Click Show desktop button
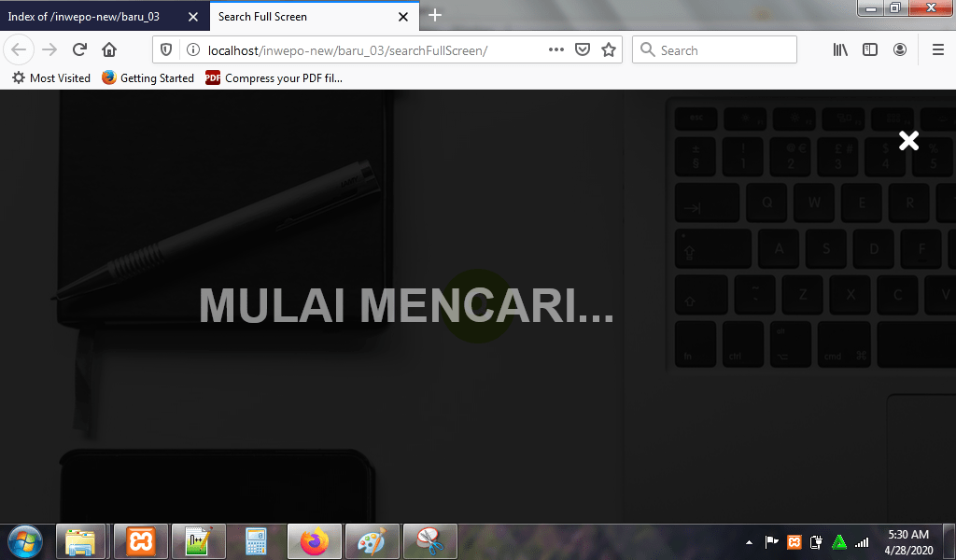The image size is (956, 560). pos(949,541)
